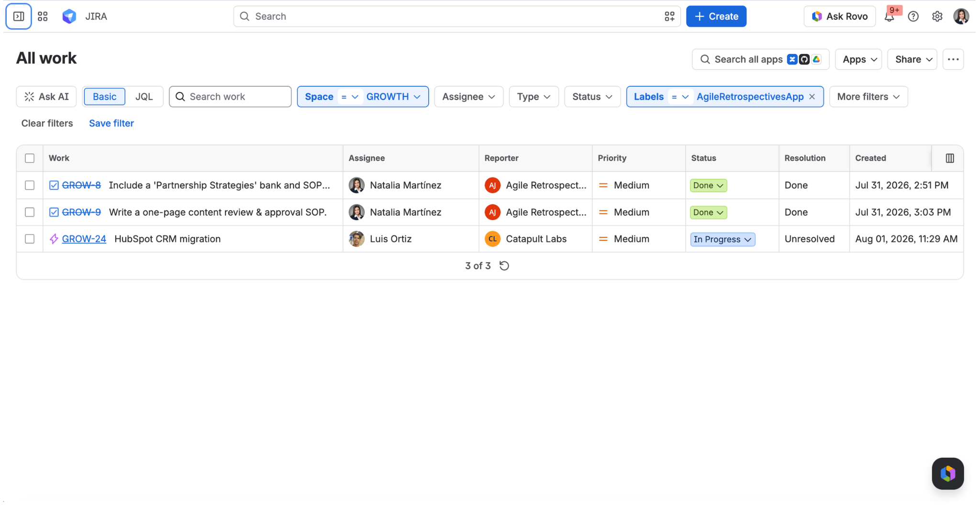Screen dimensions: 980x509
Task: Change In Progress status of GROW-24
Action: 723,239
